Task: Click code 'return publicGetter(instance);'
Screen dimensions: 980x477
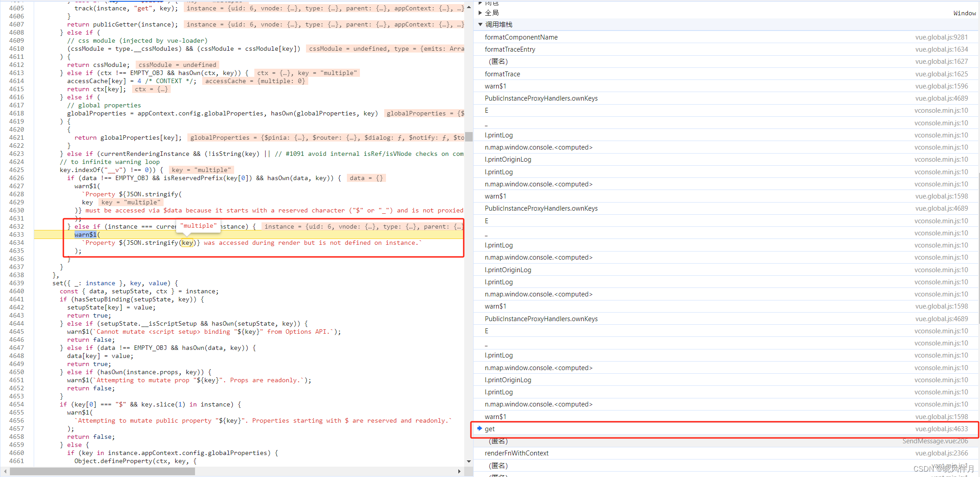Action: [122, 24]
